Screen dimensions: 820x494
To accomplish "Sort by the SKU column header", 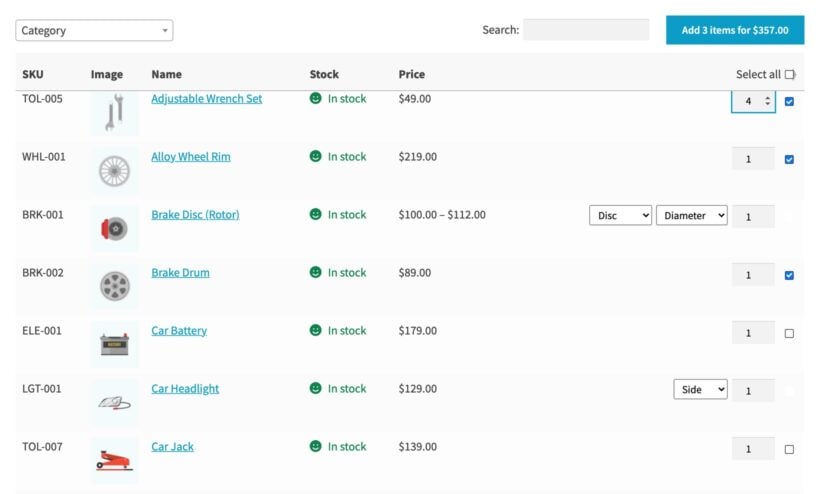I will [32, 74].
